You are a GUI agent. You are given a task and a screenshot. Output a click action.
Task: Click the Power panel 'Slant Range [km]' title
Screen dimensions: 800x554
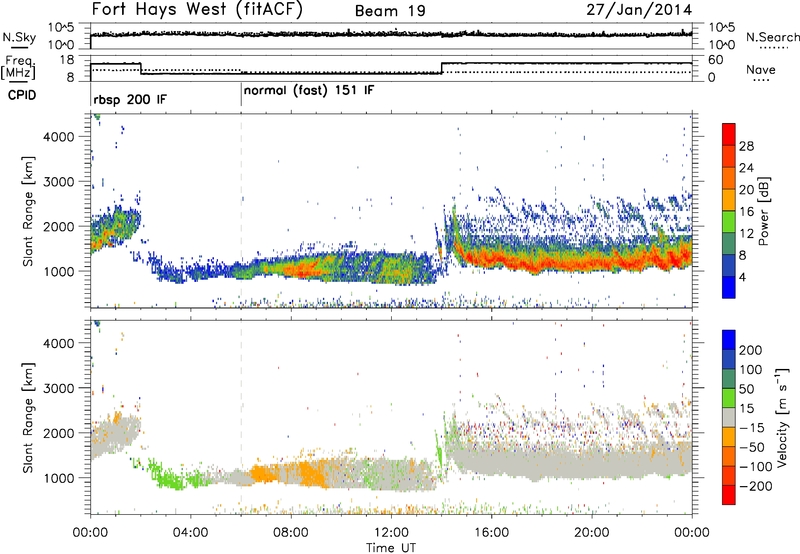click(28, 211)
